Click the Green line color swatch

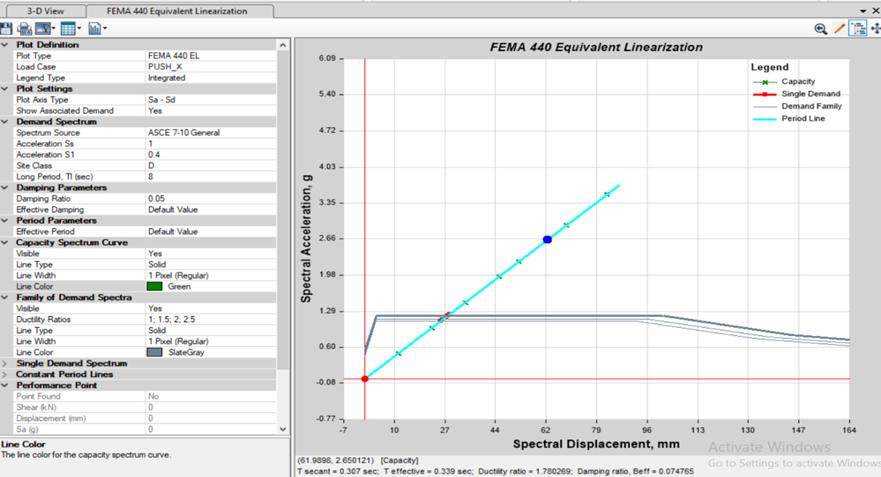pyautogui.click(x=154, y=287)
